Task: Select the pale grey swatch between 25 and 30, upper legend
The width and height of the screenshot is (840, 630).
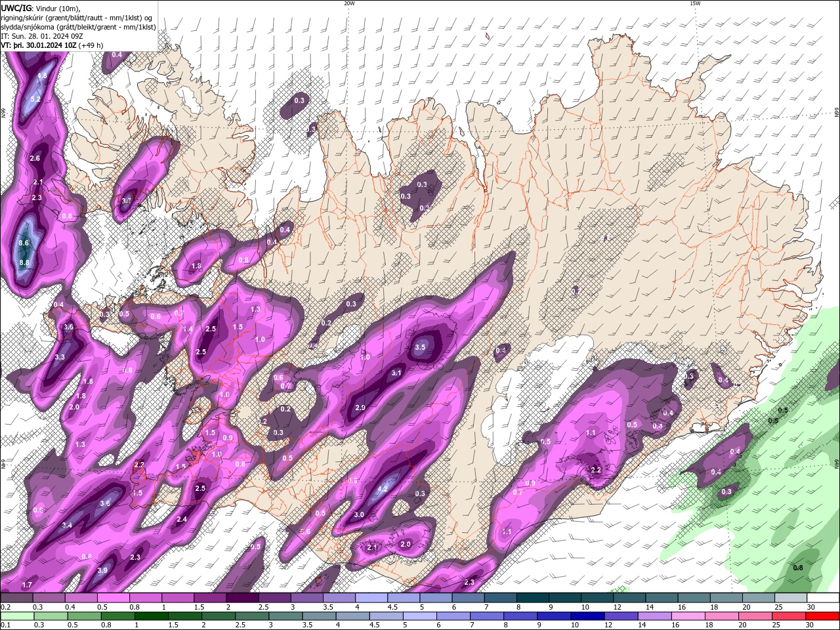Action: pyautogui.click(x=791, y=598)
